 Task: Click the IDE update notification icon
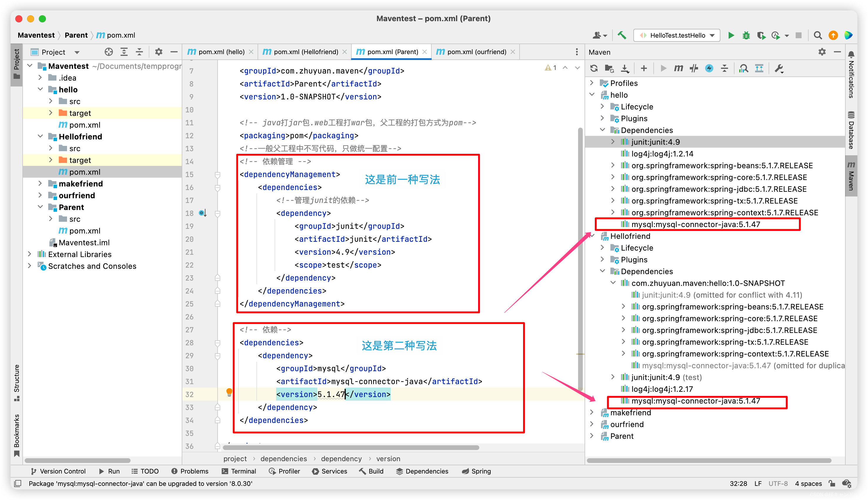tap(833, 35)
